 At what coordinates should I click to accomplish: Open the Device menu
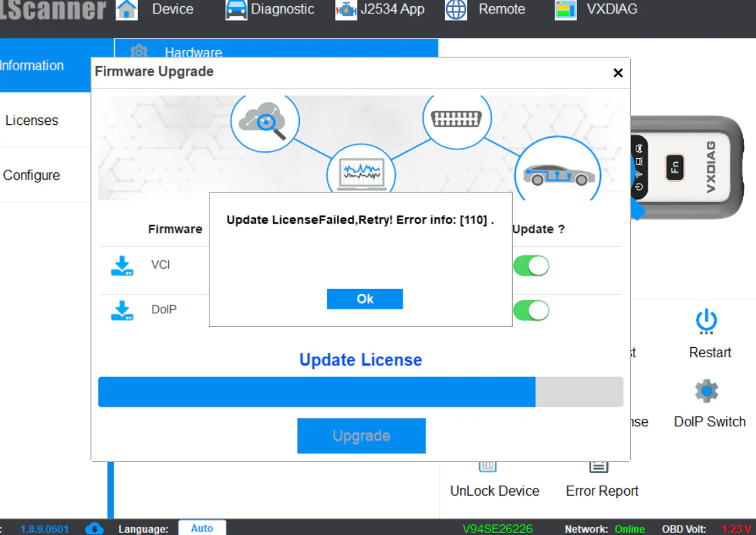[172, 9]
